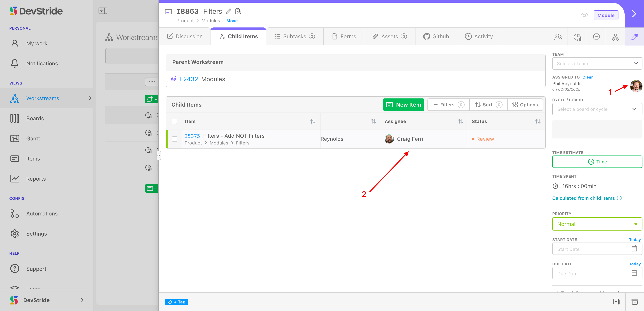Open the Select a board or cycle dropdown
644x311 pixels.
tap(597, 109)
